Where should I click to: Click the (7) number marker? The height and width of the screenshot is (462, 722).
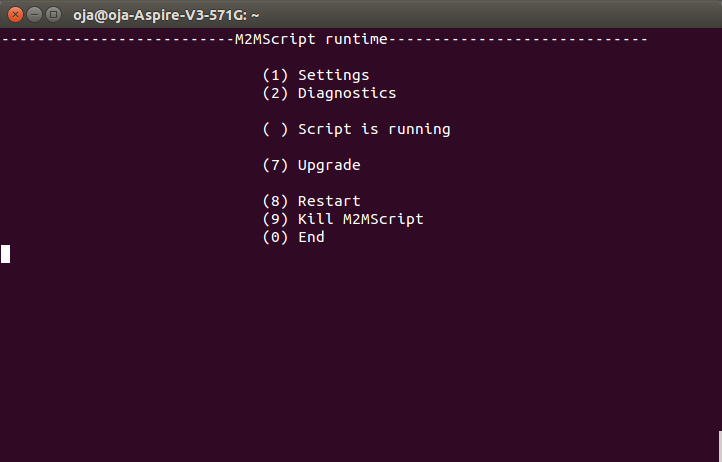coord(275,165)
